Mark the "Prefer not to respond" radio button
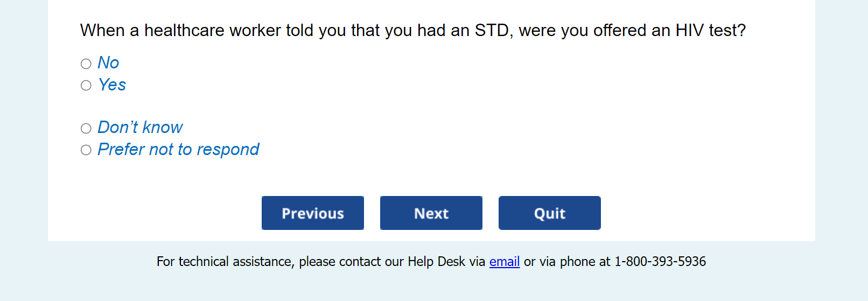 click(x=86, y=150)
